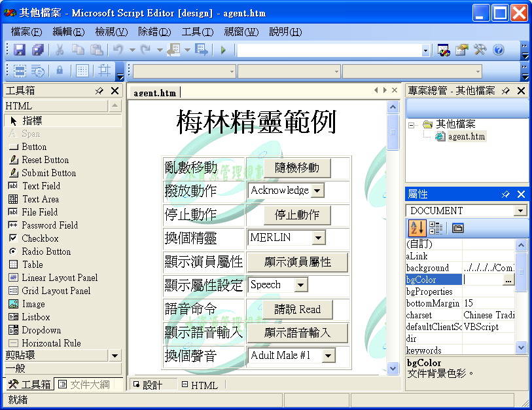Select the background property row
Image resolution: width=532 pixels, height=410 pixels.
[460, 268]
